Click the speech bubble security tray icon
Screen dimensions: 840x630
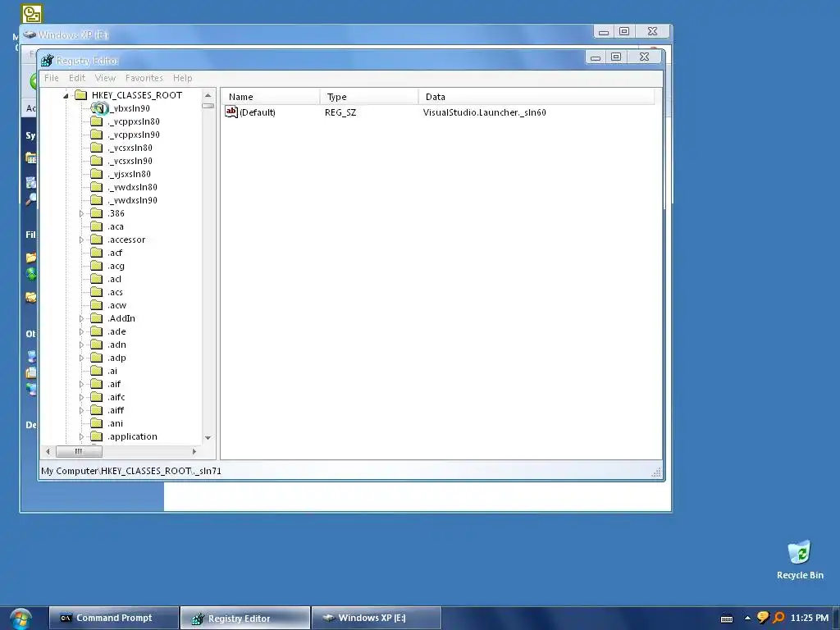click(x=763, y=618)
